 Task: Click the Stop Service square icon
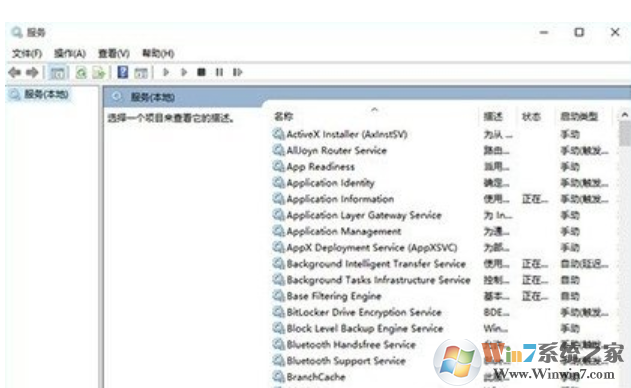(201, 72)
